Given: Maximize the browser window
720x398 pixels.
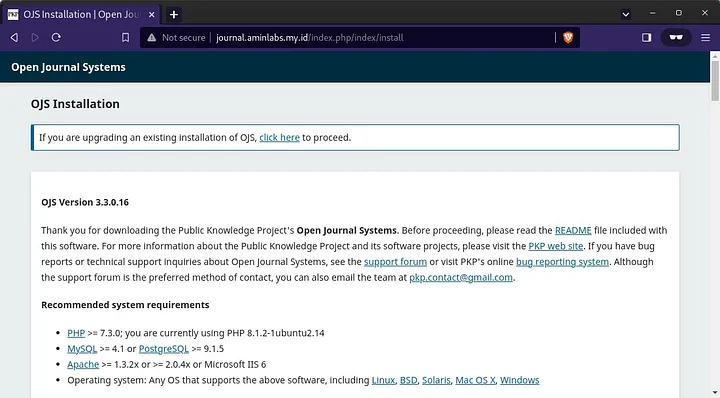Looking at the screenshot, I should (x=679, y=13).
